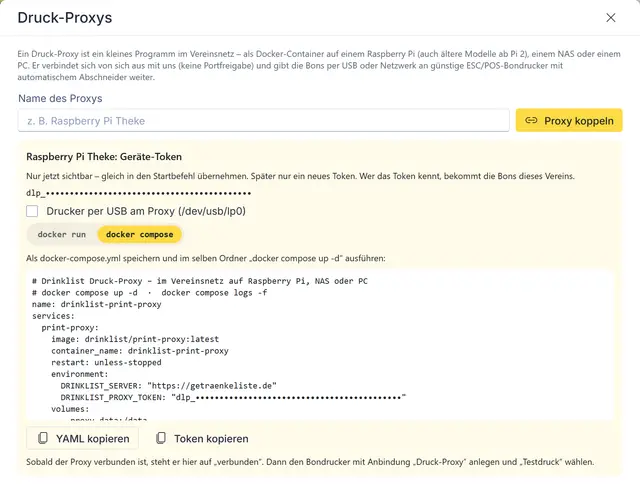Screen dimensions: 640x489
Task: Click the 'Sobald der Proxy verbunden ist' hint
Action: (310, 462)
